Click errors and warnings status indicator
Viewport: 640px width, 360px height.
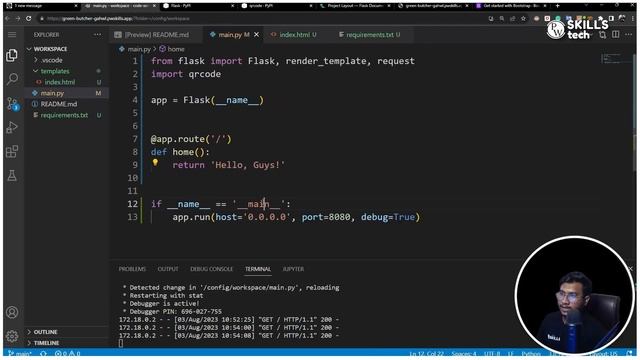pyautogui.click(x=67, y=353)
